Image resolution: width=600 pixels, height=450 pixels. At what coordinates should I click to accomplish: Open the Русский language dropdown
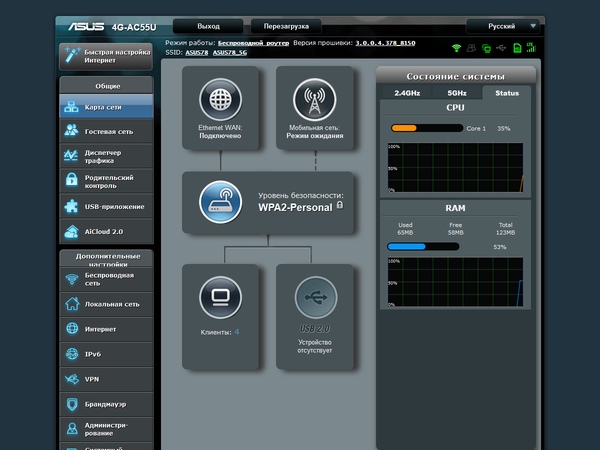tap(503, 26)
